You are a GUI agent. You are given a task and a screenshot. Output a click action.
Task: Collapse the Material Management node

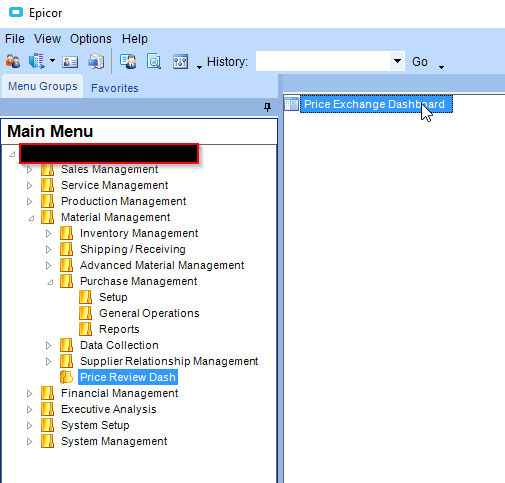coord(31,218)
